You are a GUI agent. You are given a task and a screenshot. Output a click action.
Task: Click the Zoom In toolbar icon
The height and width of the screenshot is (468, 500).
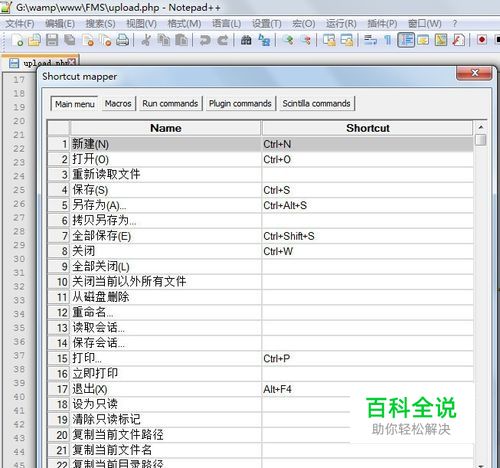tap(288, 40)
